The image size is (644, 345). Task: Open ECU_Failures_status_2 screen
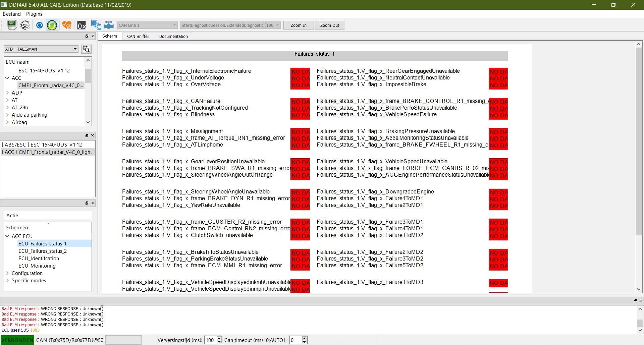point(43,251)
